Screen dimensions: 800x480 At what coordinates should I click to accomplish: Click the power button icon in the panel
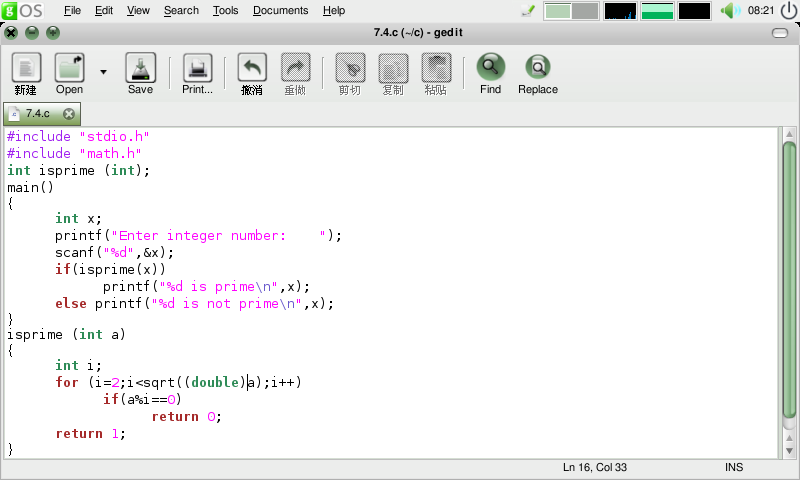[789, 10]
